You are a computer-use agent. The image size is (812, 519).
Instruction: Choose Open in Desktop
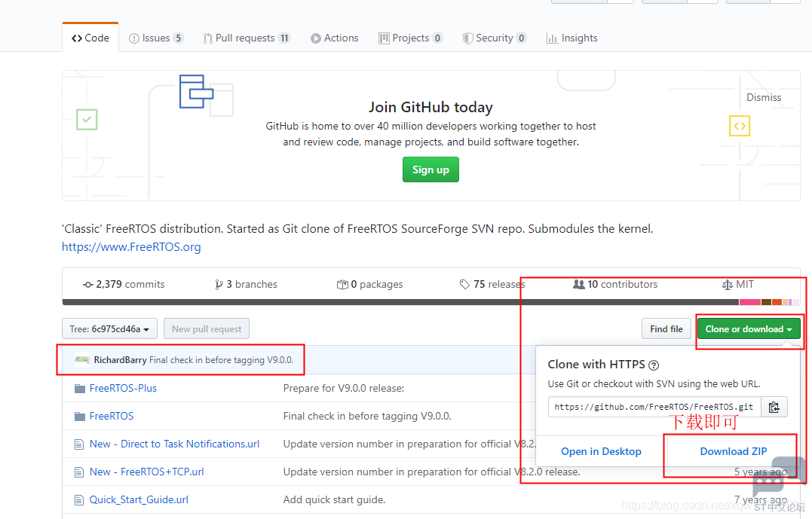pyautogui.click(x=601, y=451)
